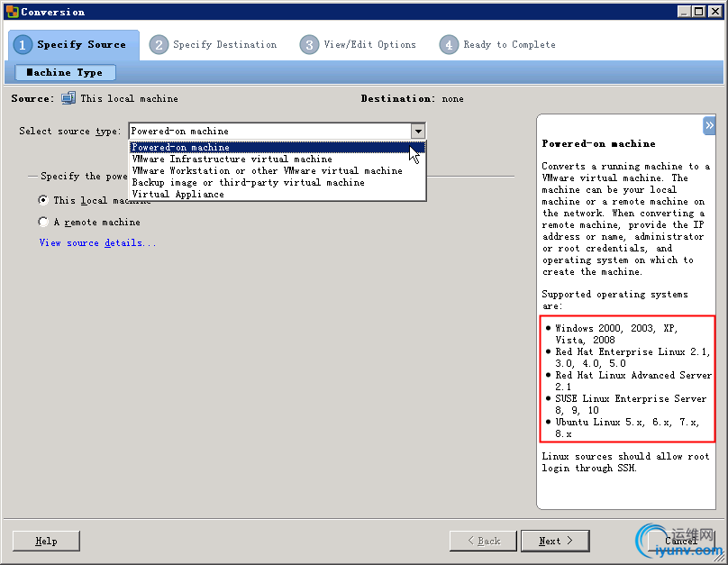The height and width of the screenshot is (565, 728).
Task: Switch to the Specify Source step tab
Action: pos(74,45)
